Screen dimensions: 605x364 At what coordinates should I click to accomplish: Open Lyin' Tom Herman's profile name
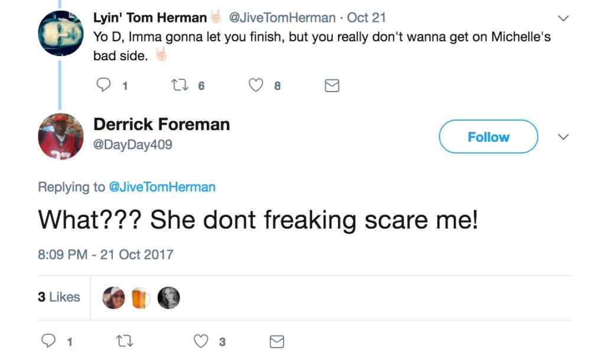pos(150,17)
